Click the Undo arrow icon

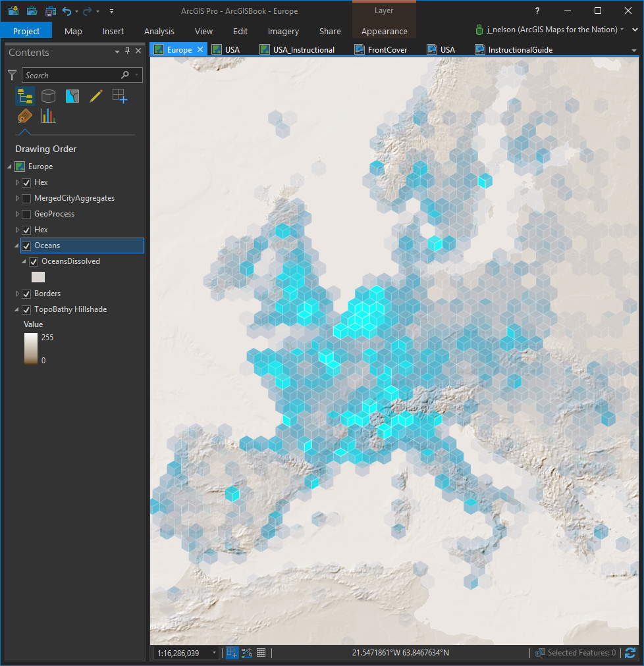pyautogui.click(x=67, y=11)
